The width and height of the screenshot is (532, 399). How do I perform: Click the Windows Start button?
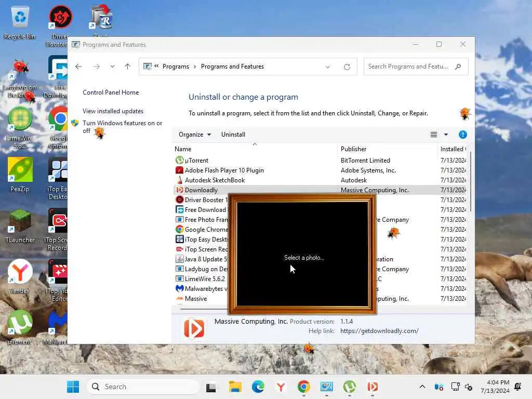(73, 387)
